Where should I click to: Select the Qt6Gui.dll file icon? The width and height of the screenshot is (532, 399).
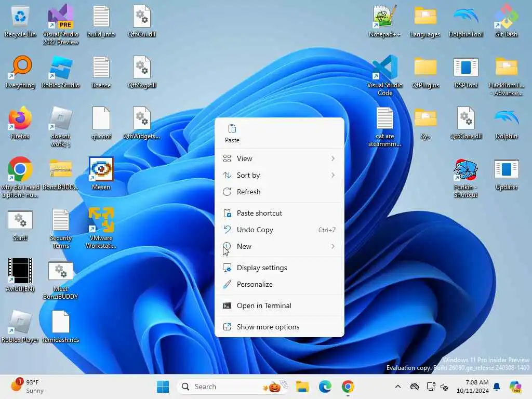tap(142, 21)
